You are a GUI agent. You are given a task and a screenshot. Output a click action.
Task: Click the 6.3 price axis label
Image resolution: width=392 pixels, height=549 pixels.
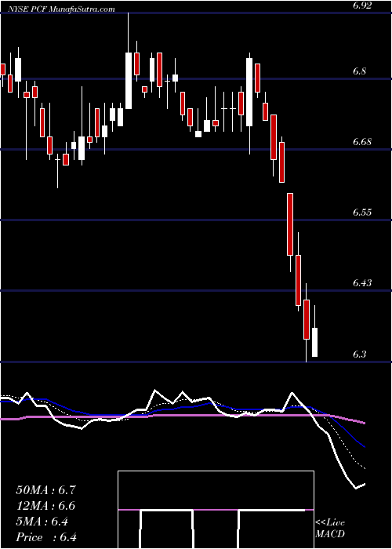coord(360,354)
